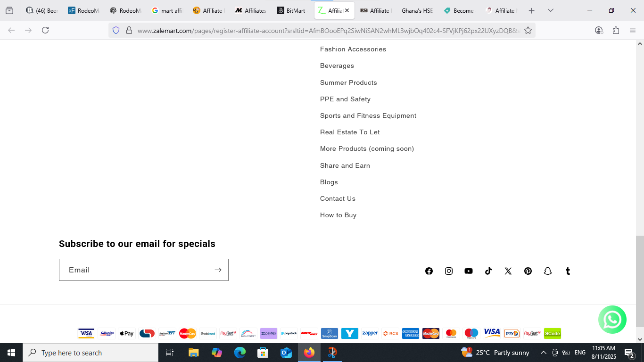Click the browser address bar URL
This screenshot has width=644, height=362.
click(x=329, y=31)
